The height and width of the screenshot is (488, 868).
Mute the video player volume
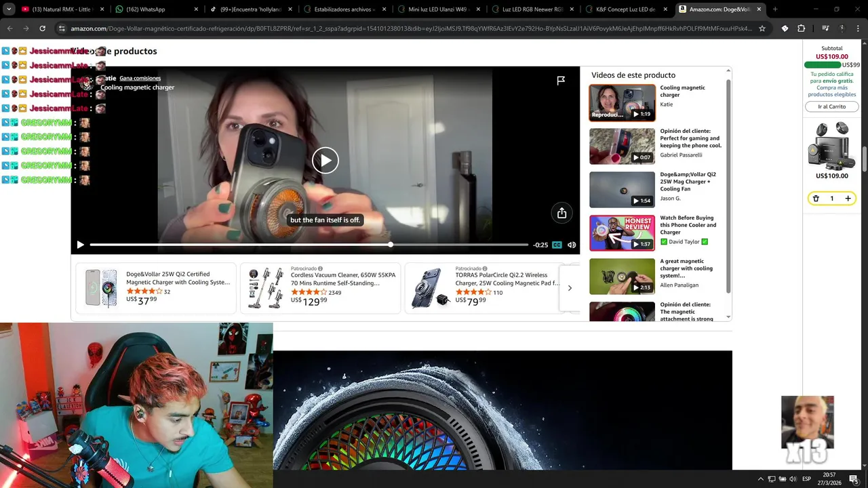pos(572,245)
